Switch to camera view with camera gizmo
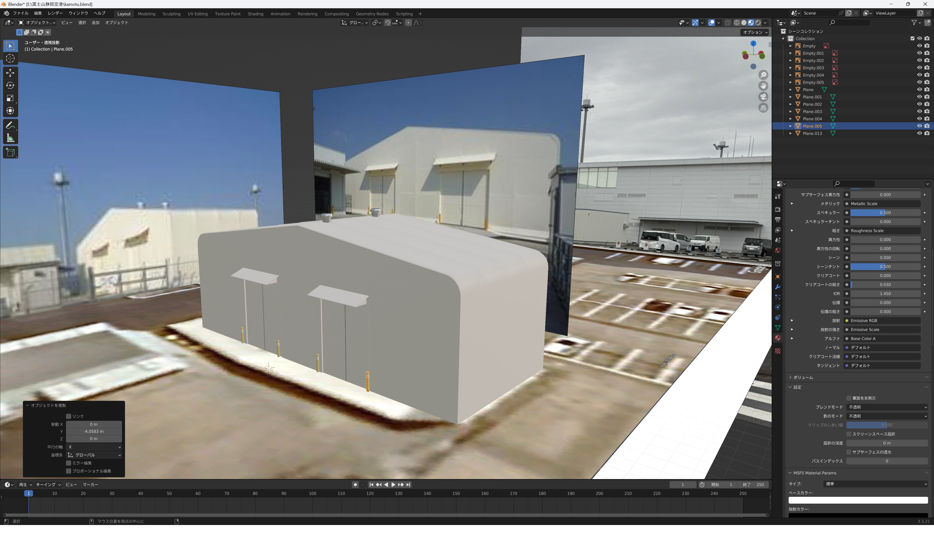This screenshot has height=560, width=934. coord(763,97)
